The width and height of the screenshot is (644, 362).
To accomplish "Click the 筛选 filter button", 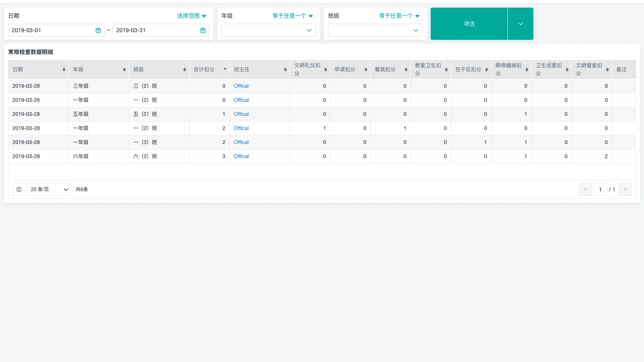I will click(x=469, y=24).
